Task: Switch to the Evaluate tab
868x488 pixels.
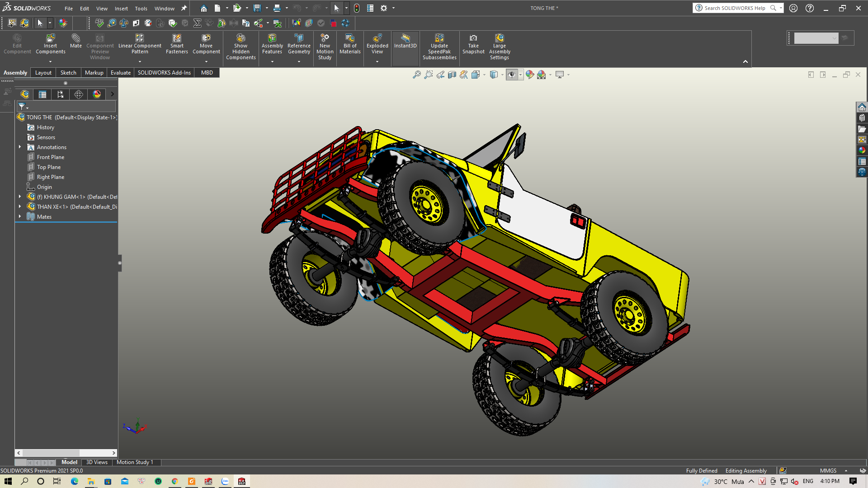Action: 121,72
